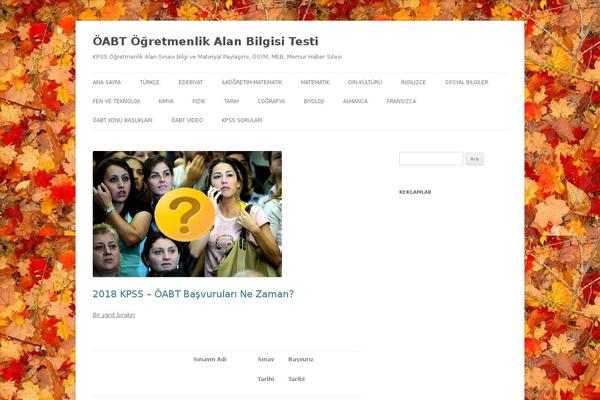The width and height of the screenshot is (600, 400).
Task: Select İNGİLİZCE in the navigation menu
Action: (x=413, y=82)
